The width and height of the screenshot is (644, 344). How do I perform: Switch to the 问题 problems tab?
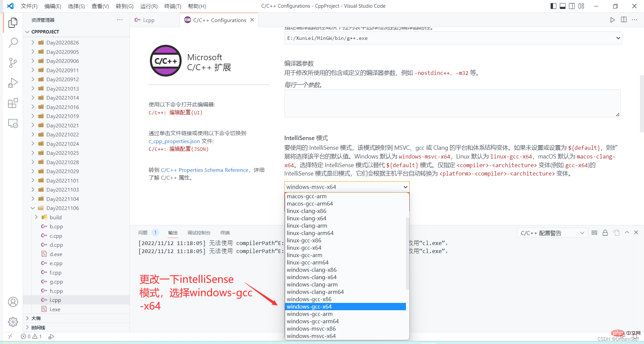(143, 233)
